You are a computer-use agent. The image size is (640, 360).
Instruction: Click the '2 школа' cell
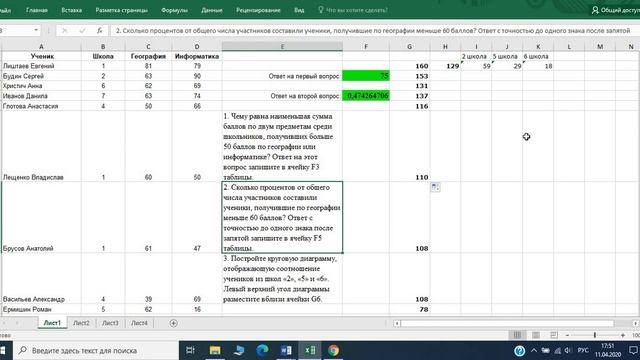476,56
